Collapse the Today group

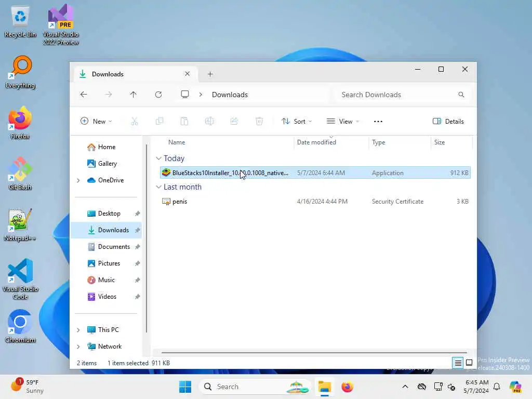click(x=158, y=158)
